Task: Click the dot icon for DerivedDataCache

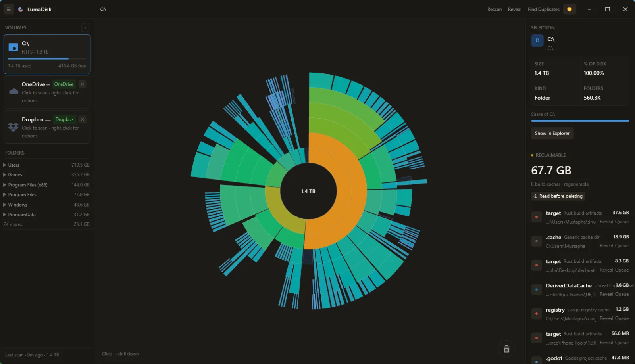Action: tap(537, 289)
